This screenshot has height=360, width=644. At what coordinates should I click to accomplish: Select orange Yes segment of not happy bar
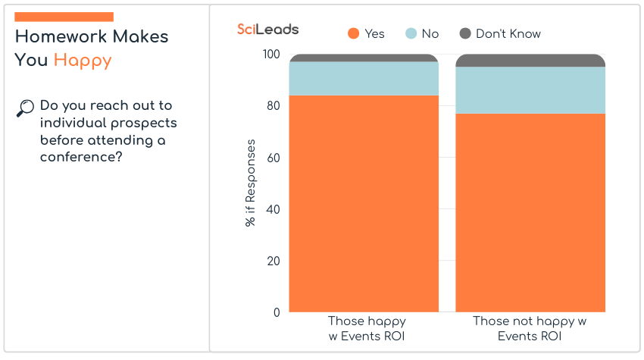(x=530, y=212)
